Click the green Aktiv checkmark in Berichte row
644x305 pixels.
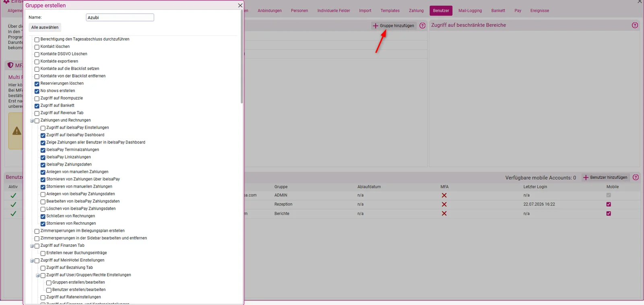click(13, 214)
